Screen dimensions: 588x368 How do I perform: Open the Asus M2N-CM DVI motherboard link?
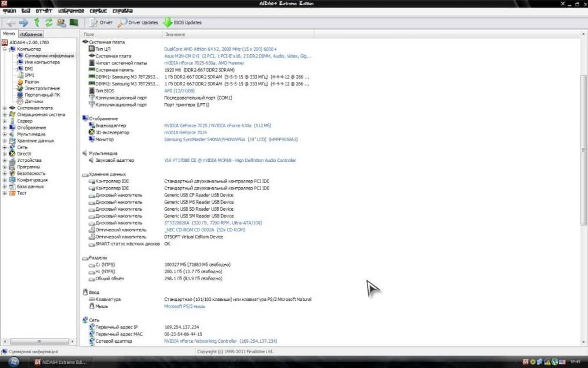pos(238,56)
